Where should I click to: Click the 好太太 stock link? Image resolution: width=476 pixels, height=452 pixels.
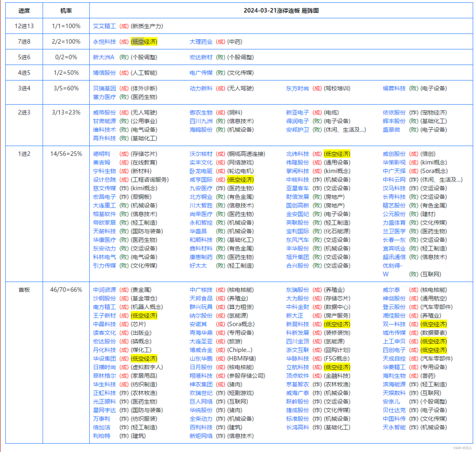(198, 266)
